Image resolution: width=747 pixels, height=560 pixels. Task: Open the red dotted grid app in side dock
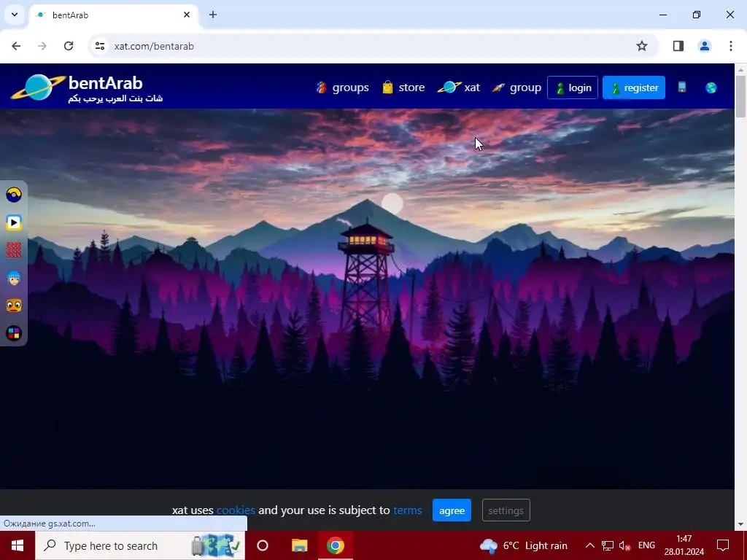(x=14, y=250)
